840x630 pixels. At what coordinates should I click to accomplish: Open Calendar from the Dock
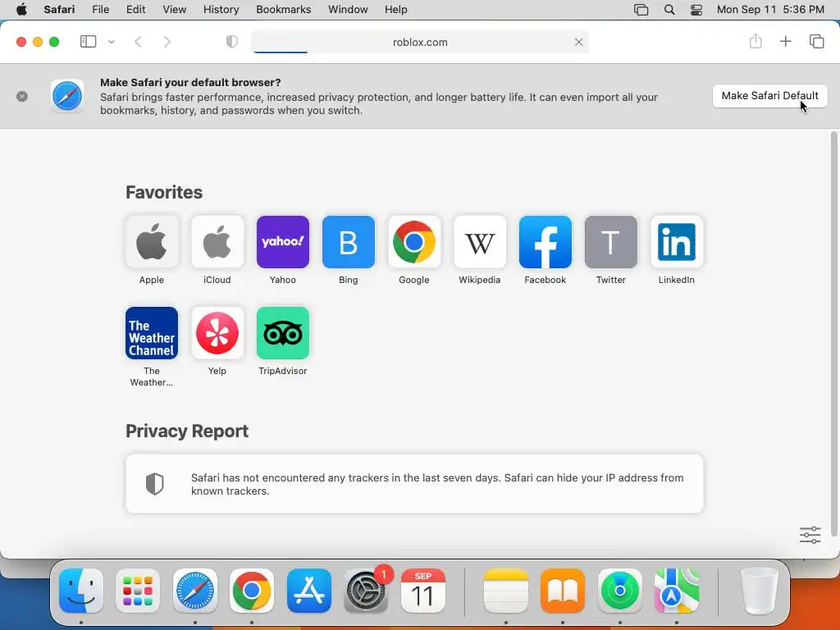pos(423,591)
